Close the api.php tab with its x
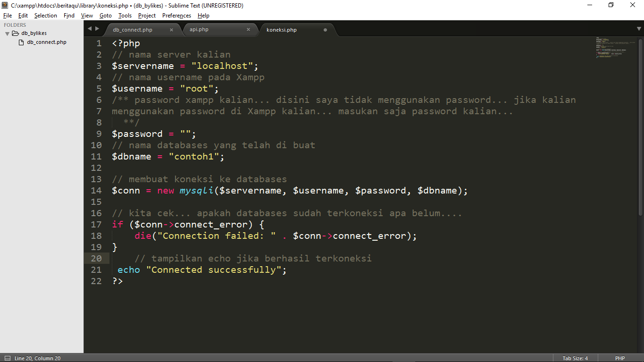644x362 pixels. click(249, 29)
